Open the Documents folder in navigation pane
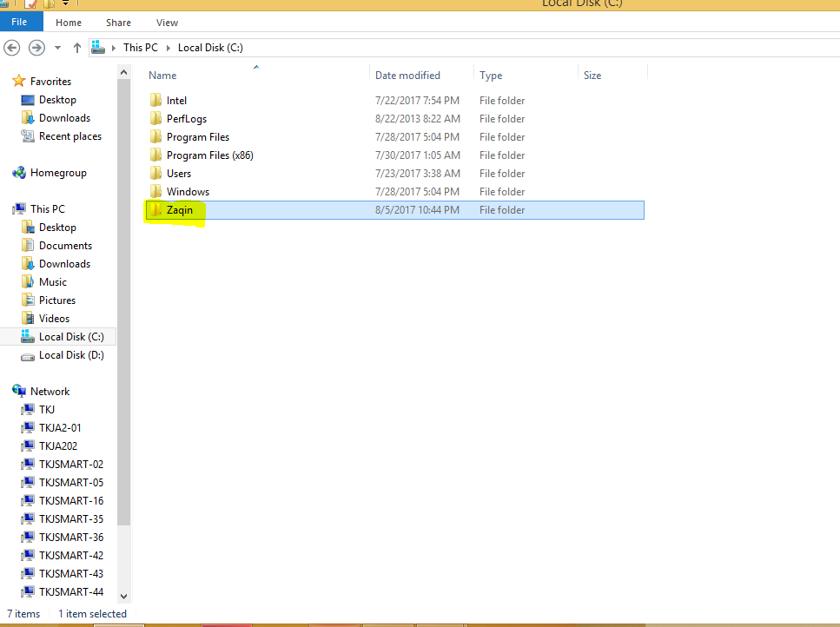 [x=65, y=245]
